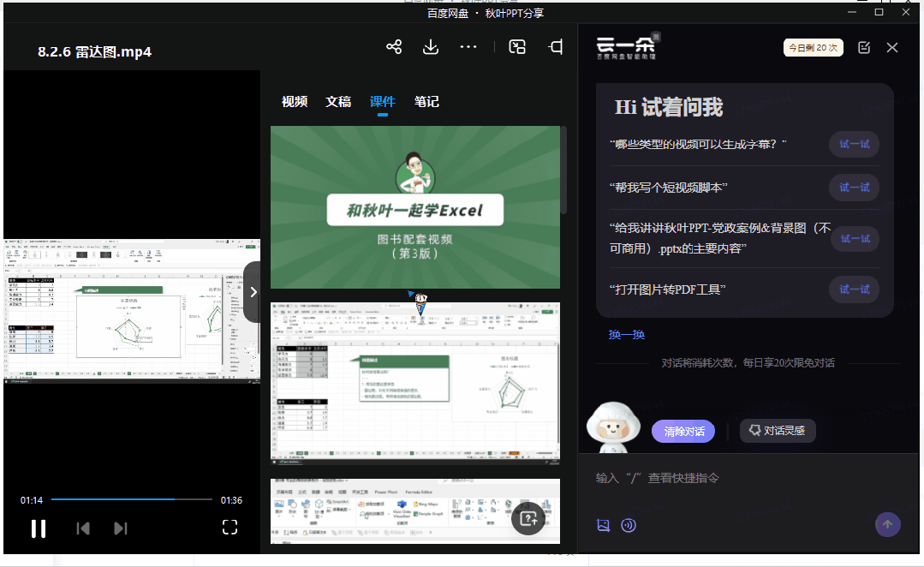Click the 清除对话 button

(684, 431)
